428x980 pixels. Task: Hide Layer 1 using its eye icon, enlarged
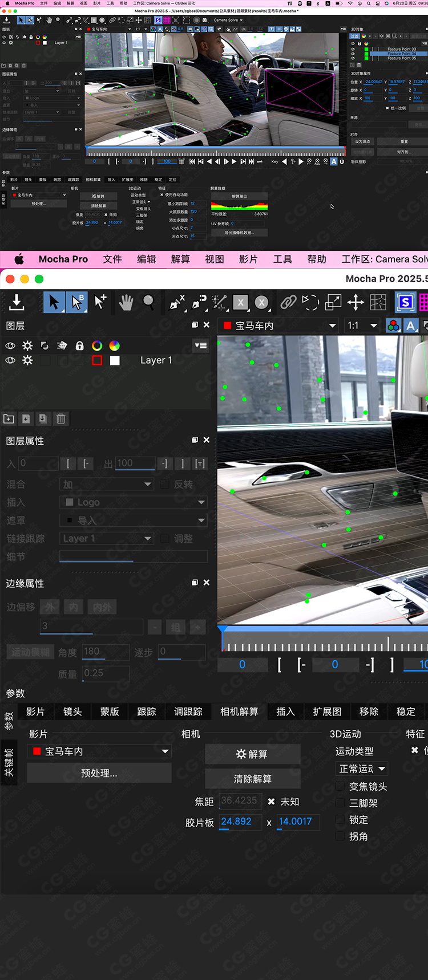coord(10,360)
